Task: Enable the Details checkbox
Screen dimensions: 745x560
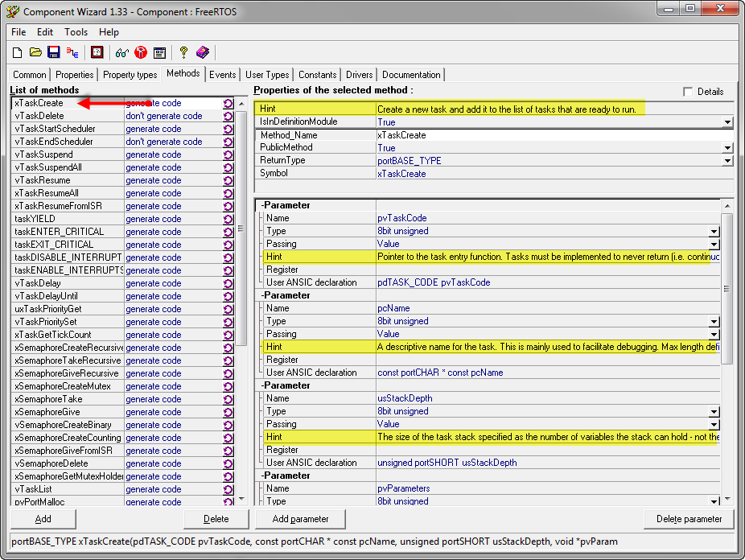Action: click(688, 92)
